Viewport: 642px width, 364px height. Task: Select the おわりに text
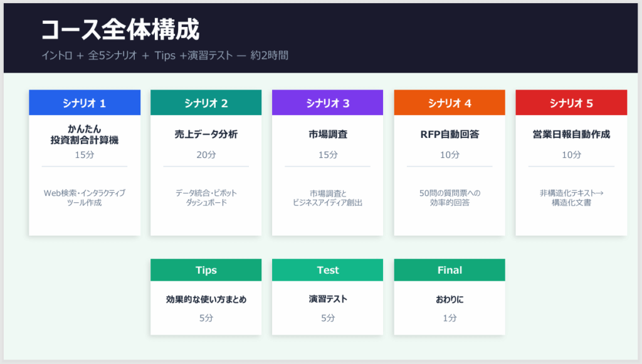450,299
